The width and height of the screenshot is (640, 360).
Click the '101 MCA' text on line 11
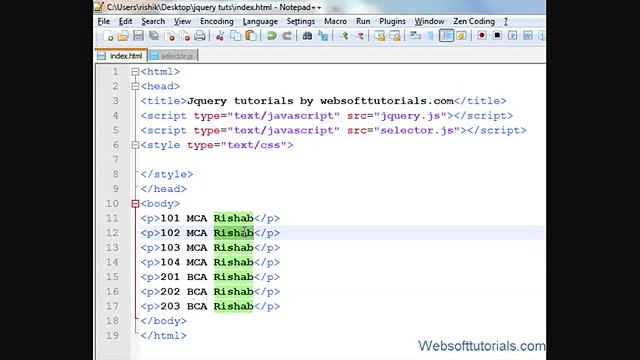point(184,218)
